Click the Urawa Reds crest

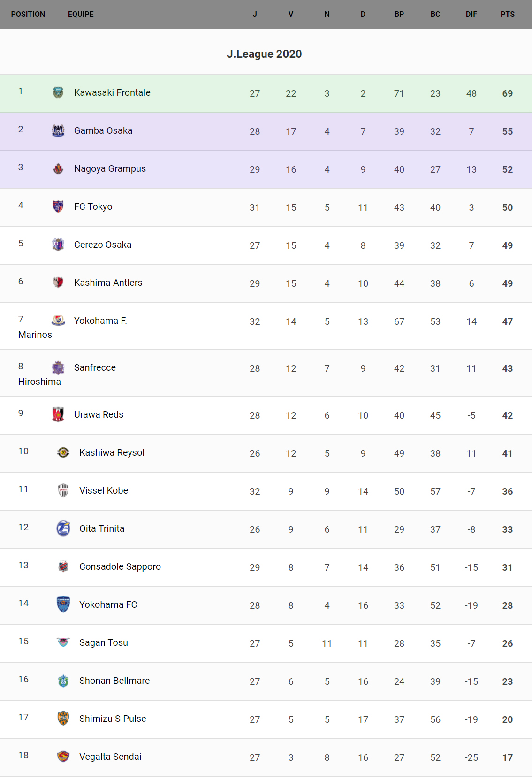[x=58, y=414]
